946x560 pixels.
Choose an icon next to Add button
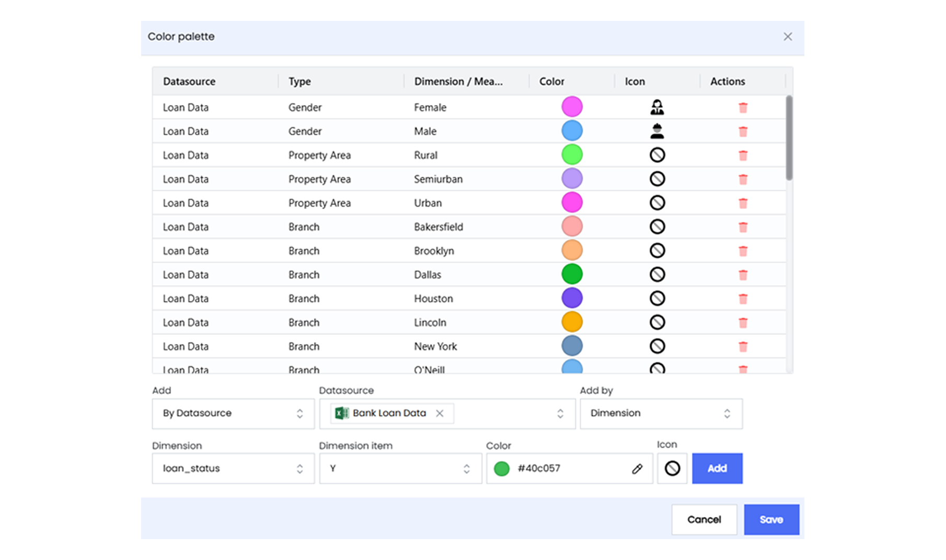pos(672,469)
